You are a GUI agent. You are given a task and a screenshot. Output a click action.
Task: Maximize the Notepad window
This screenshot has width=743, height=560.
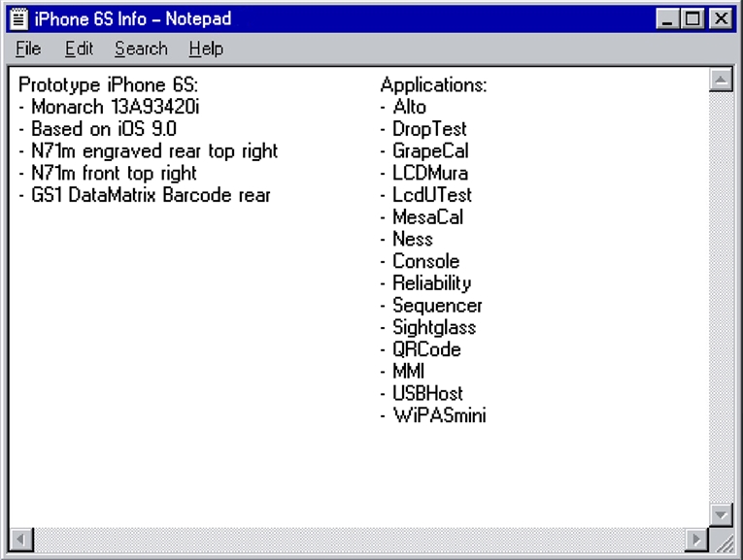point(692,19)
